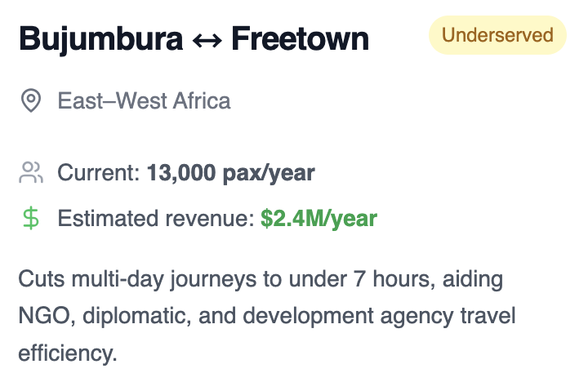
Task: Click the word 'Africa' in region
Action: coord(202,101)
